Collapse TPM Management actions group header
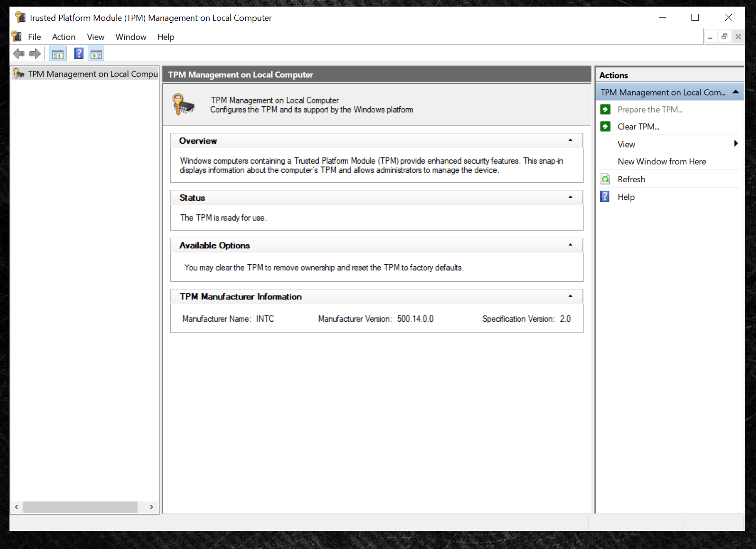 pyautogui.click(x=735, y=92)
